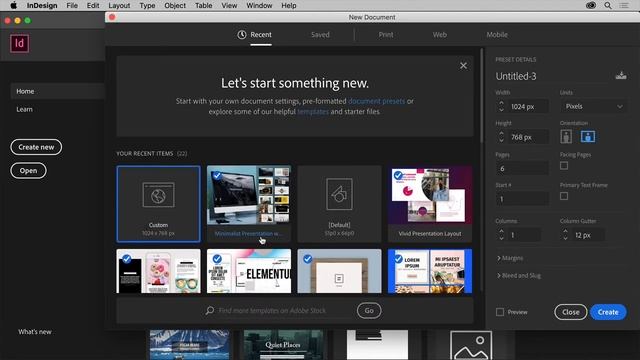Switch to the Recent tab

point(261,35)
